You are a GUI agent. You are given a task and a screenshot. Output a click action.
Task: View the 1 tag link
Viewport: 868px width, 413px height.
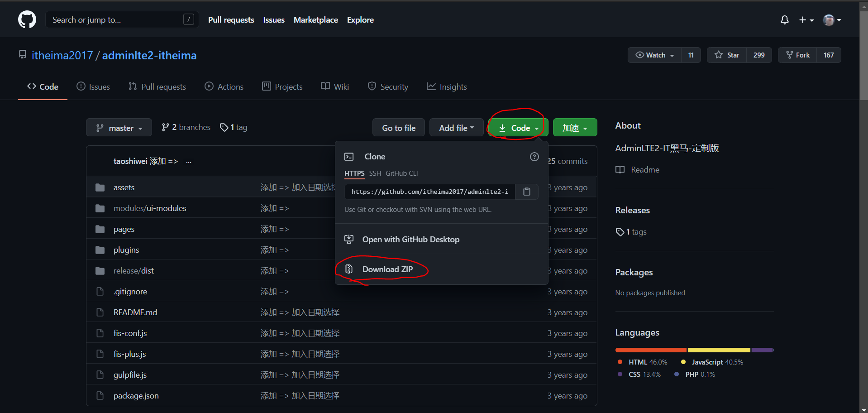pyautogui.click(x=234, y=127)
